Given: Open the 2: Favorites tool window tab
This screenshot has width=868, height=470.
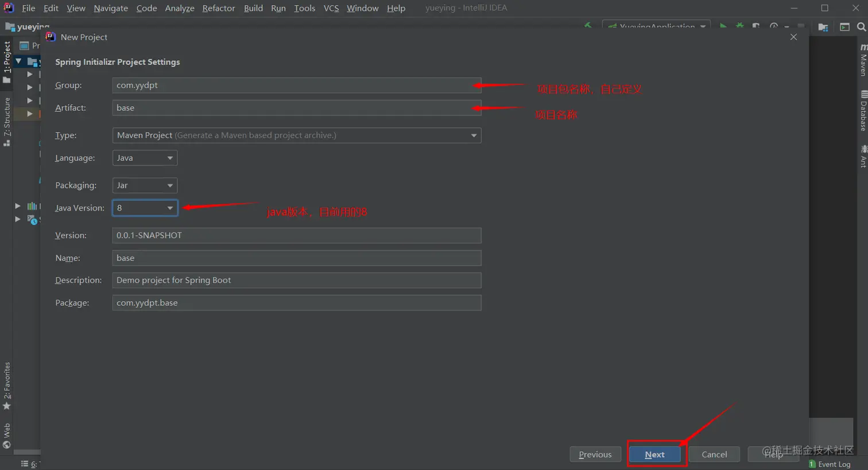Looking at the screenshot, I should [6, 386].
